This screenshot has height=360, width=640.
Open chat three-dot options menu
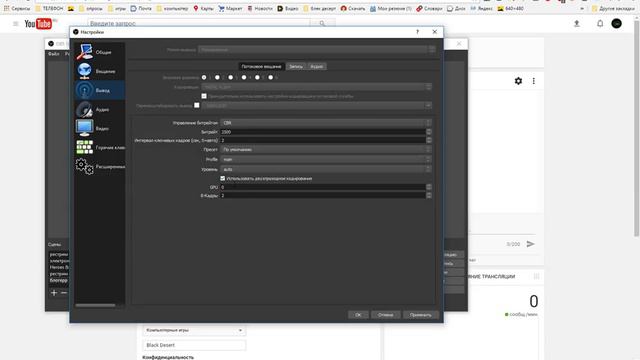click(x=533, y=81)
